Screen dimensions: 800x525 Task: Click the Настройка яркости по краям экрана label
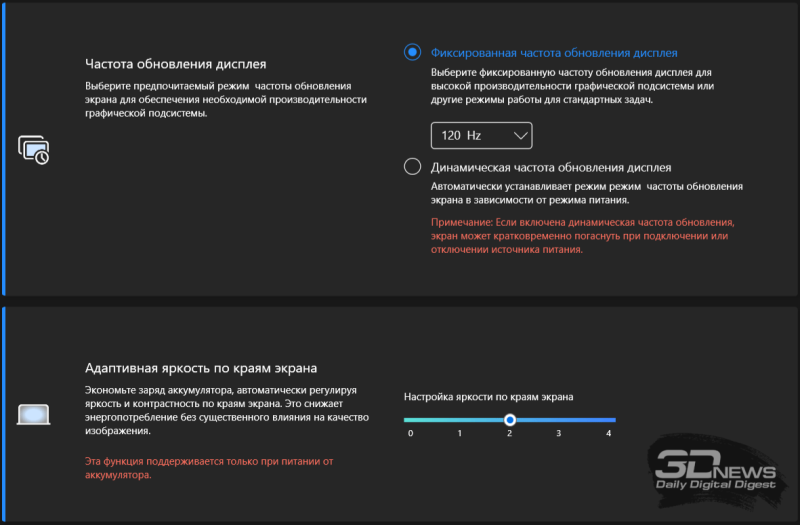488,397
